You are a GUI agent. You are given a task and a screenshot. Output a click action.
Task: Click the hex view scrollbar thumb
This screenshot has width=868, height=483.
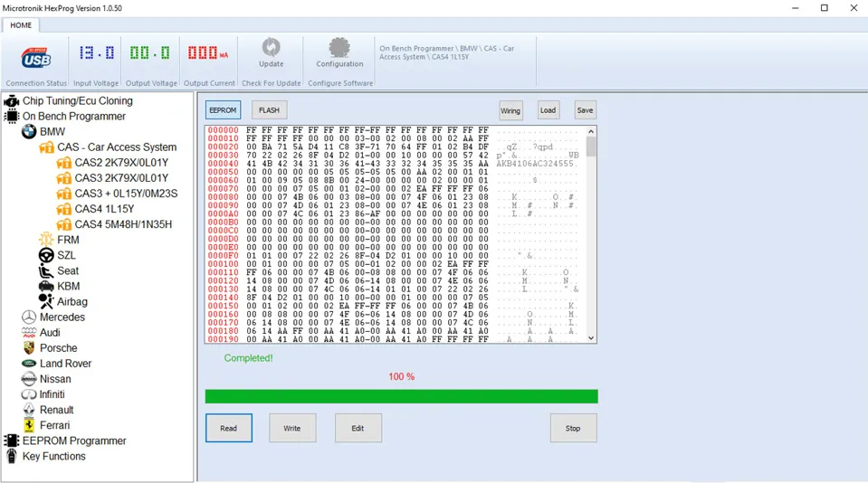pyautogui.click(x=591, y=147)
